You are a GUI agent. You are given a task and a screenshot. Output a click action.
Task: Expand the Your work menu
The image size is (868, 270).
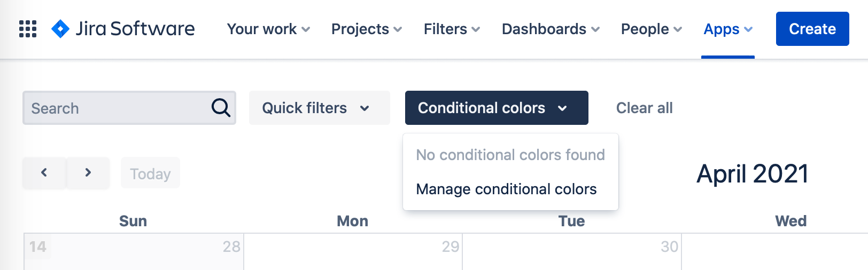tap(268, 29)
